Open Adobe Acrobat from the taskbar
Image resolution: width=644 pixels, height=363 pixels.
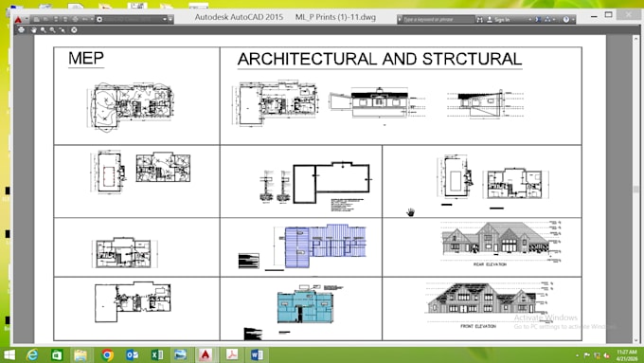[231, 354]
